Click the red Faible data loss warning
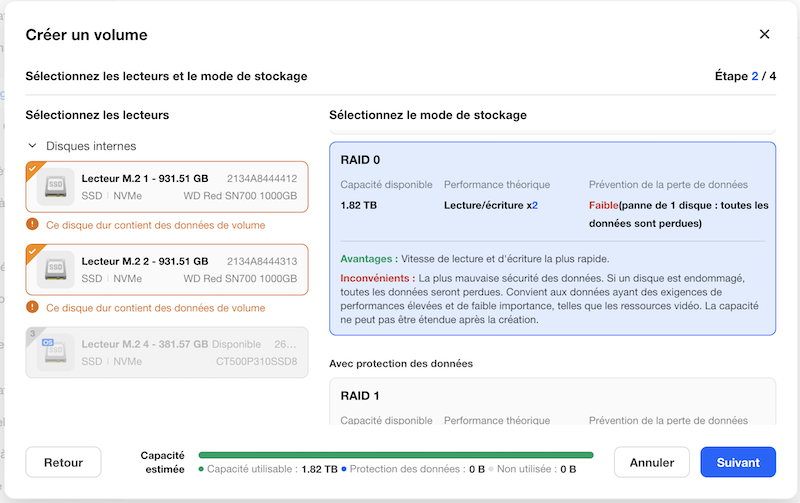The image size is (800, 503). (604, 205)
